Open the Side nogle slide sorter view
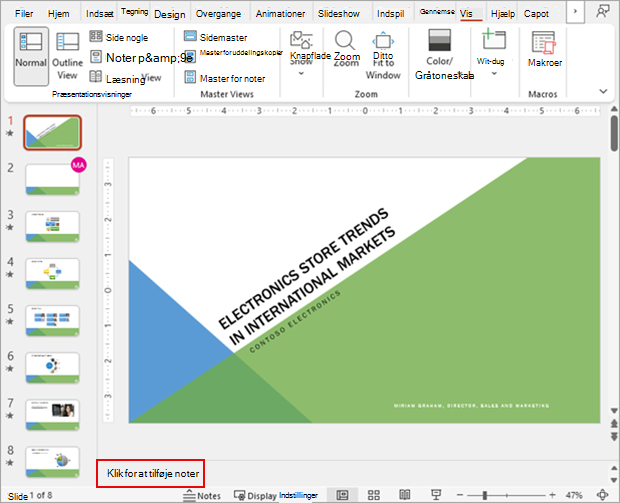The width and height of the screenshot is (620, 503). pos(119,37)
